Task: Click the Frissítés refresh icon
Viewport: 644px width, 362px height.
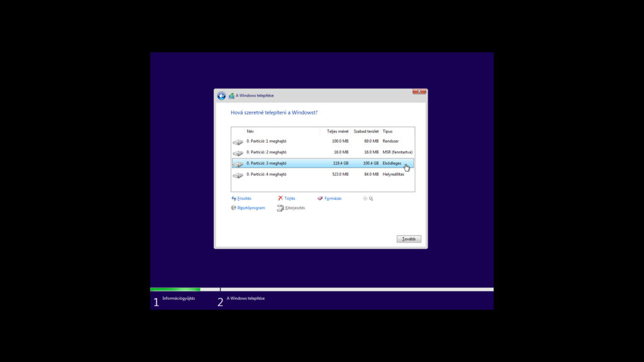Action: (234, 198)
